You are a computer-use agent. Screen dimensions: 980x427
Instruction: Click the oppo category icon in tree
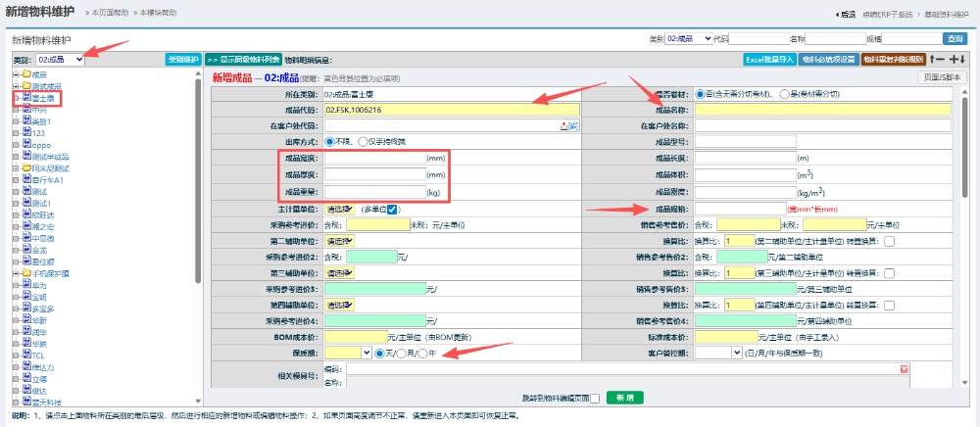pyautogui.click(x=27, y=144)
